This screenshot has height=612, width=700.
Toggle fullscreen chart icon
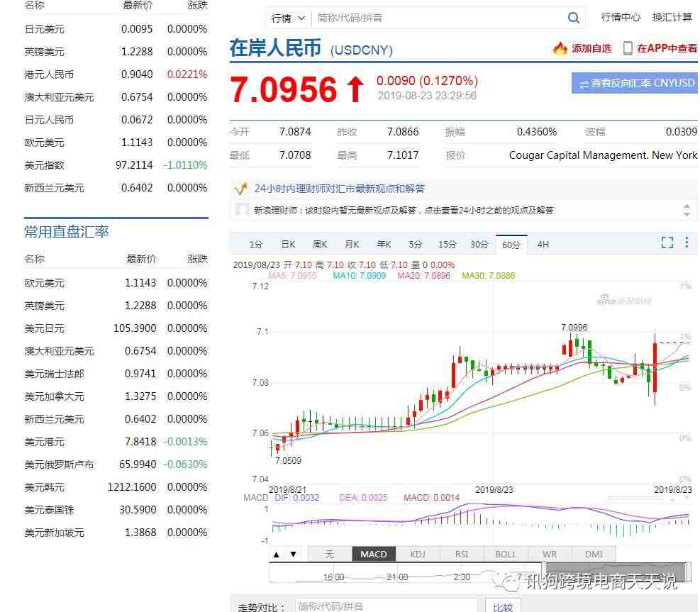(667, 243)
